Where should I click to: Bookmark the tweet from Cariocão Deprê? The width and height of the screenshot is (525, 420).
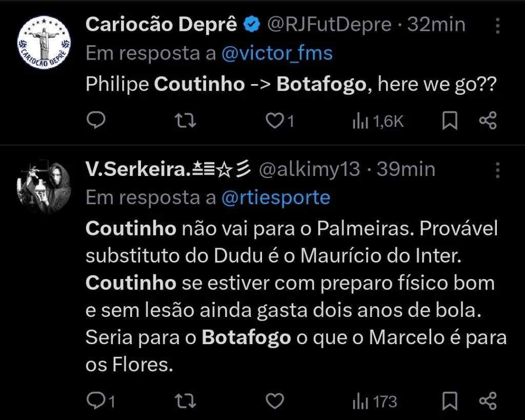click(x=450, y=121)
